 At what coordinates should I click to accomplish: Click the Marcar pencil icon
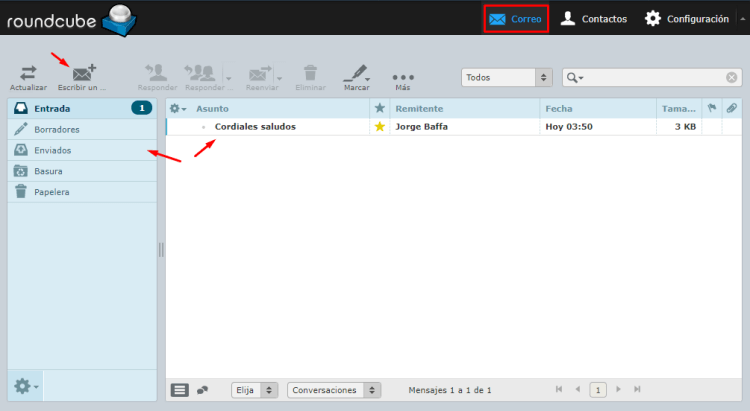(354, 73)
